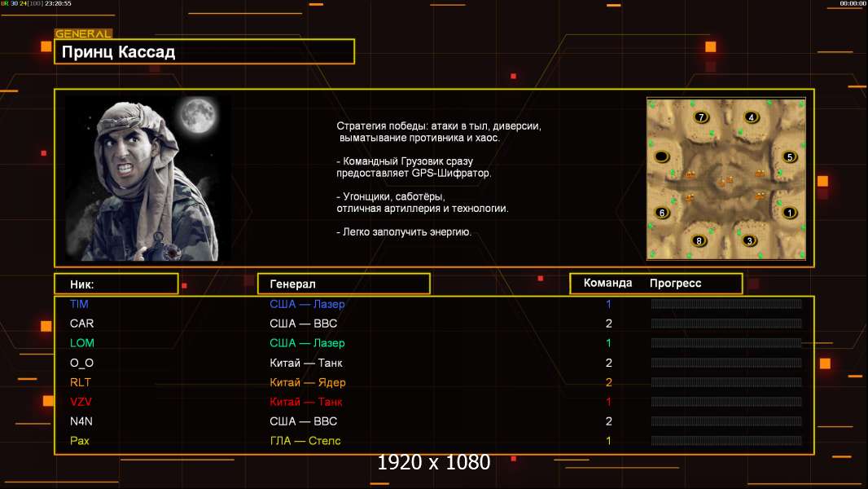The height and width of the screenshot is (489, 868).
Task: Click the GENERAL label tag
Action: 83,33
